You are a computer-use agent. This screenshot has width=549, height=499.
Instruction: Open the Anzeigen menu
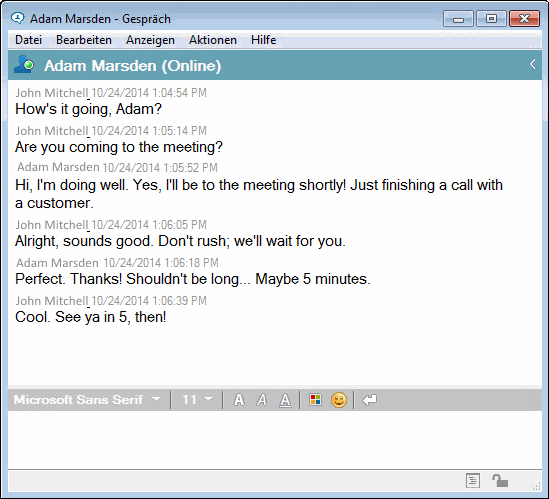(x=150, y=40)
